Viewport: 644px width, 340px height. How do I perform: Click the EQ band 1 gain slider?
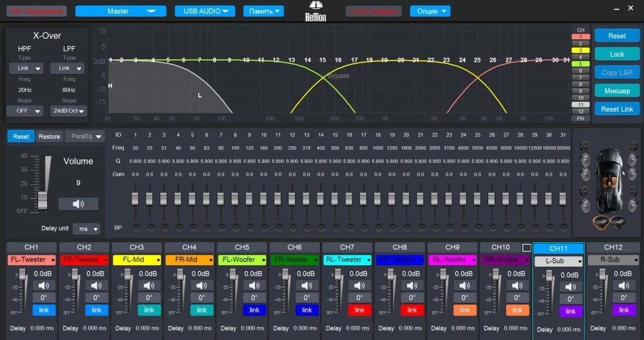point(135,199)
